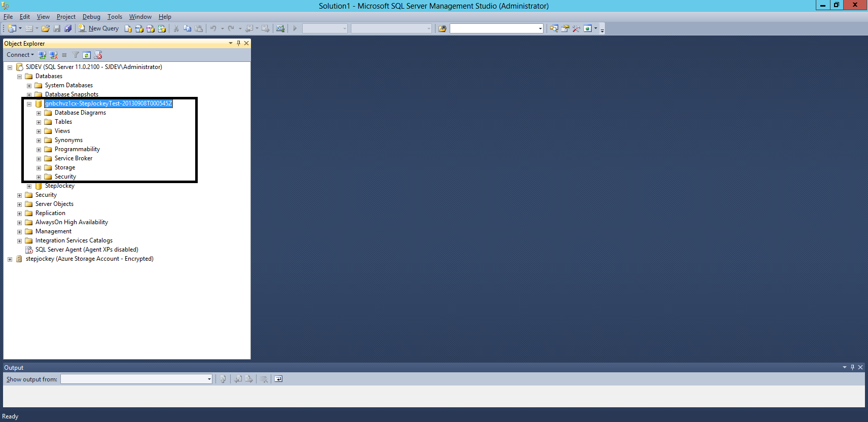This screenshot has height=422, width=868.
Task: Expand the Tables folder
Action: (39, 122)
